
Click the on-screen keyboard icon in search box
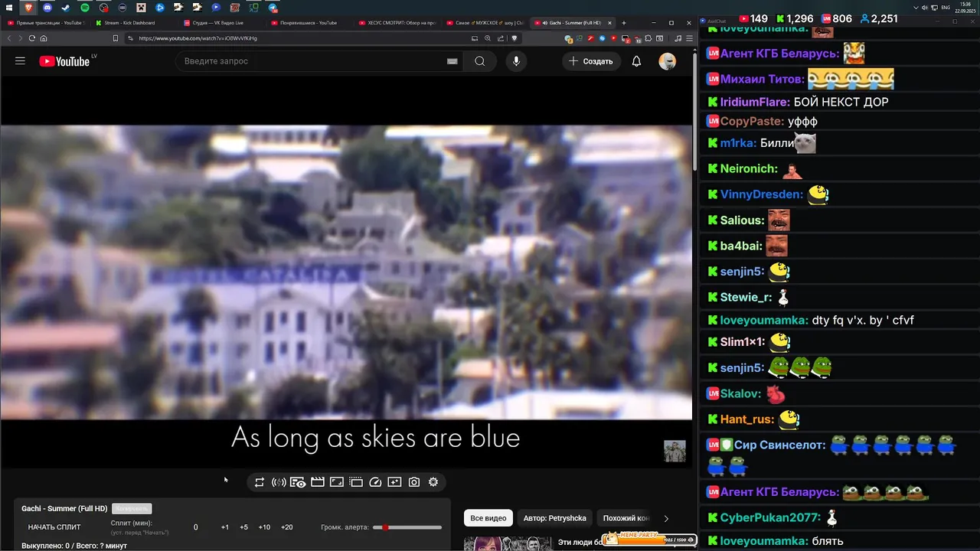(x=452, y=61)
